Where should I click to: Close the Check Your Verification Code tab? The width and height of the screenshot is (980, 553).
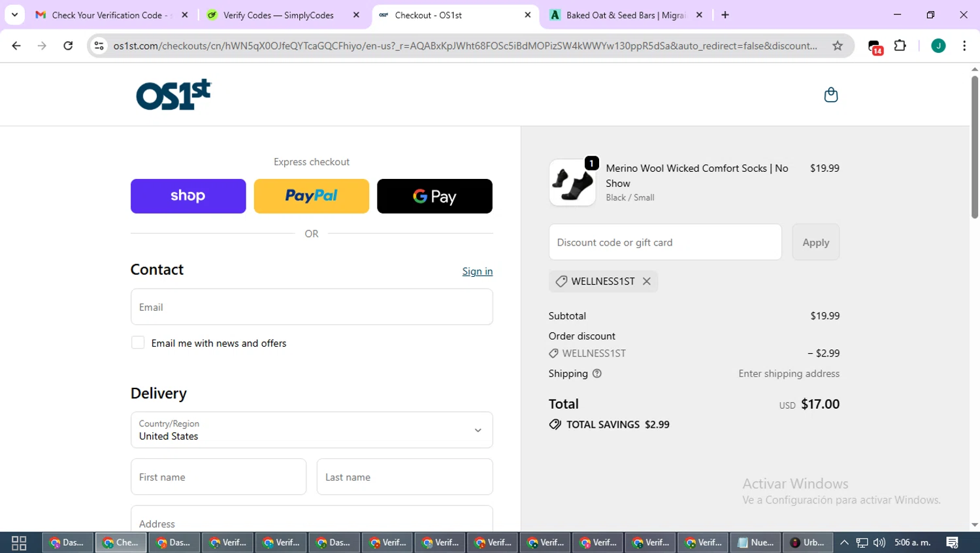[185, 14]
